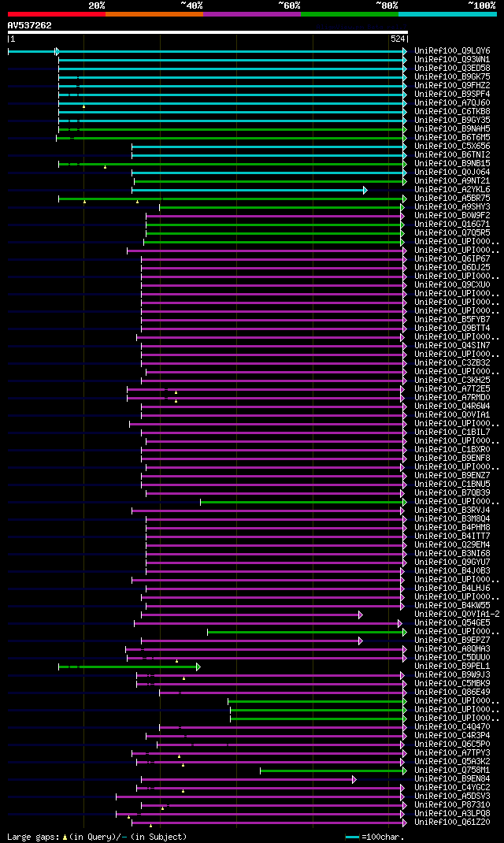
Task: Click the =100char. scale legend
Action: pos(375,837)
